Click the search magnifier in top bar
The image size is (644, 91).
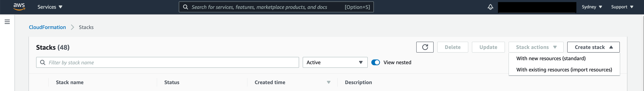185,7
